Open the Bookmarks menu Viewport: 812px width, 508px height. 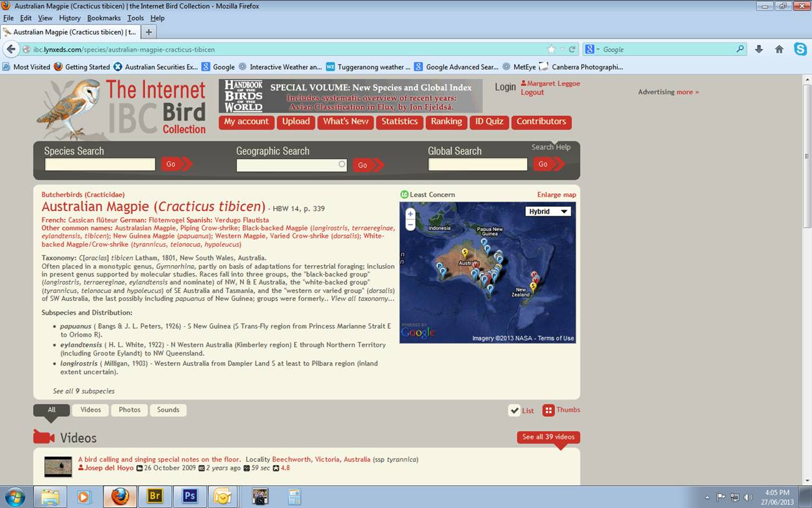pos(103,18)
